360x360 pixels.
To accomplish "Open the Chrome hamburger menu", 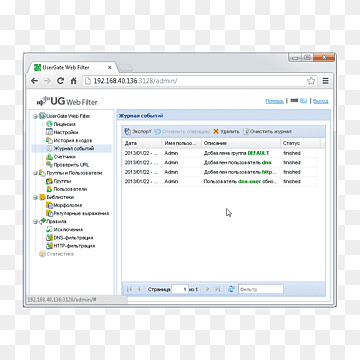I will pyautogui.click(x=325, y=81).
